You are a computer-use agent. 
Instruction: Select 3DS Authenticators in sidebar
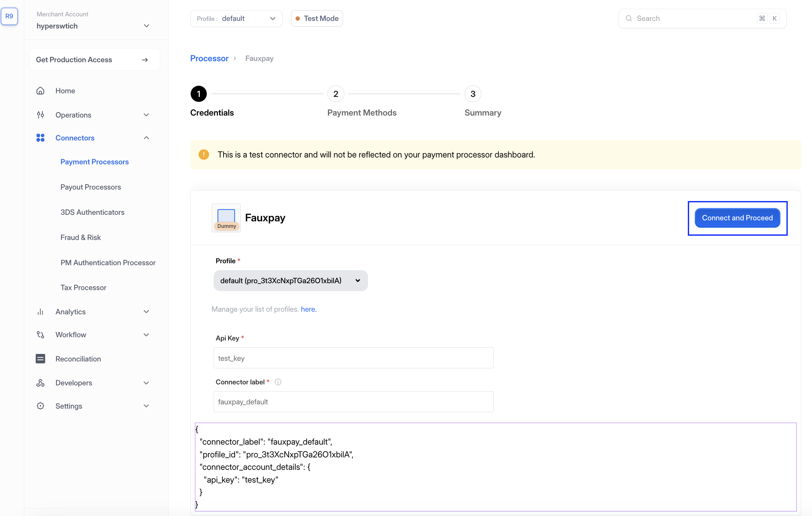[92, 212]
